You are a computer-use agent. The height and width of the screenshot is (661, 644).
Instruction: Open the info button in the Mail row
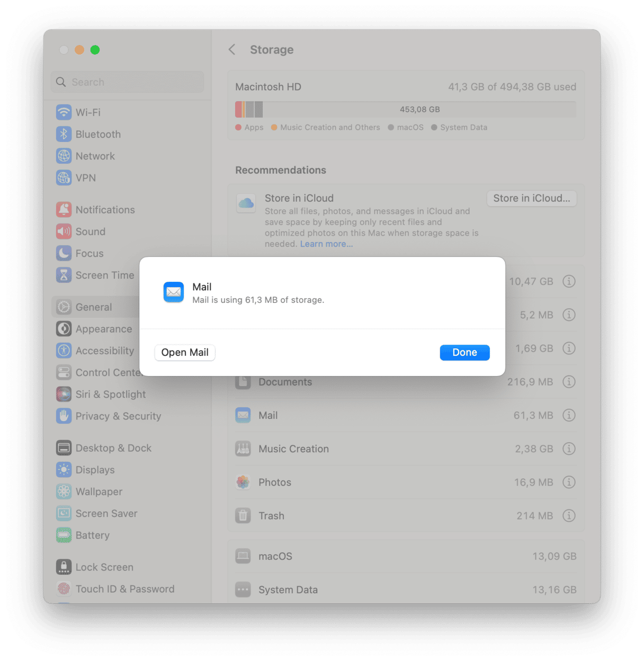click(x=569, y=415)
